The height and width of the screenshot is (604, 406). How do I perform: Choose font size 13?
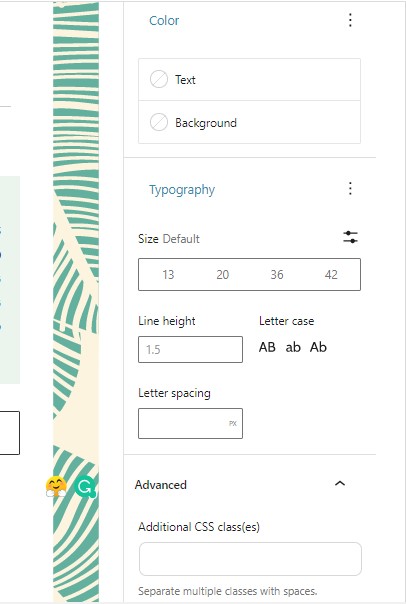pos(168,275)
